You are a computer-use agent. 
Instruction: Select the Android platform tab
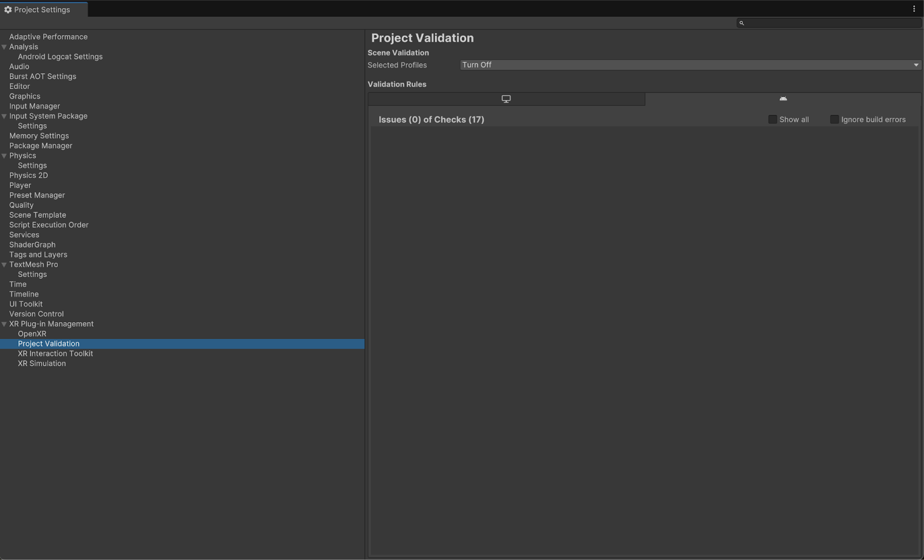coord(783,99)
